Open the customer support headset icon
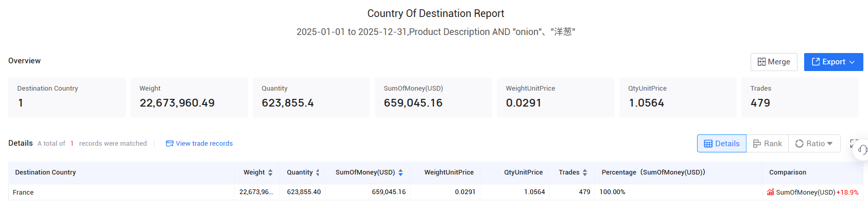This screenshot has height=208, width=868. pyautogui.click(x=863, y=150)
